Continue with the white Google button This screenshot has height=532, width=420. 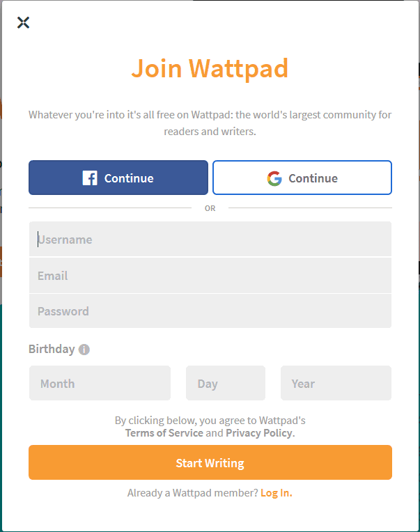302,178
